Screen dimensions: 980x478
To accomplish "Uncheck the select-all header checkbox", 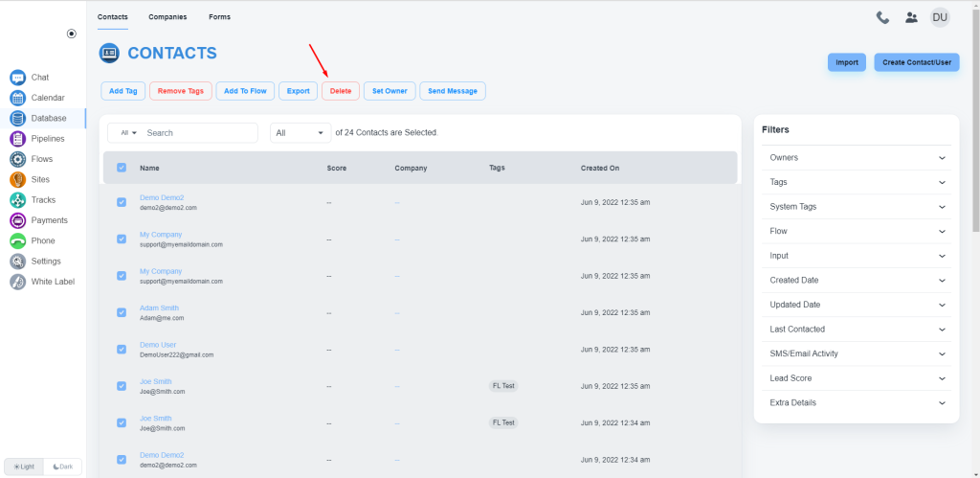I will coord(122,168).
